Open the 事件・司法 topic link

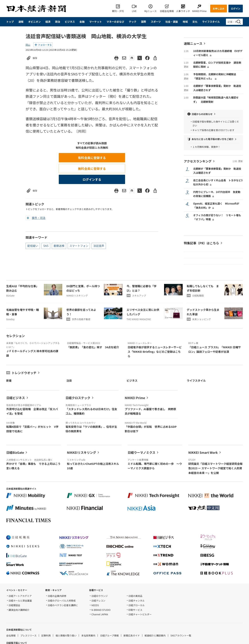click(39, 218)
